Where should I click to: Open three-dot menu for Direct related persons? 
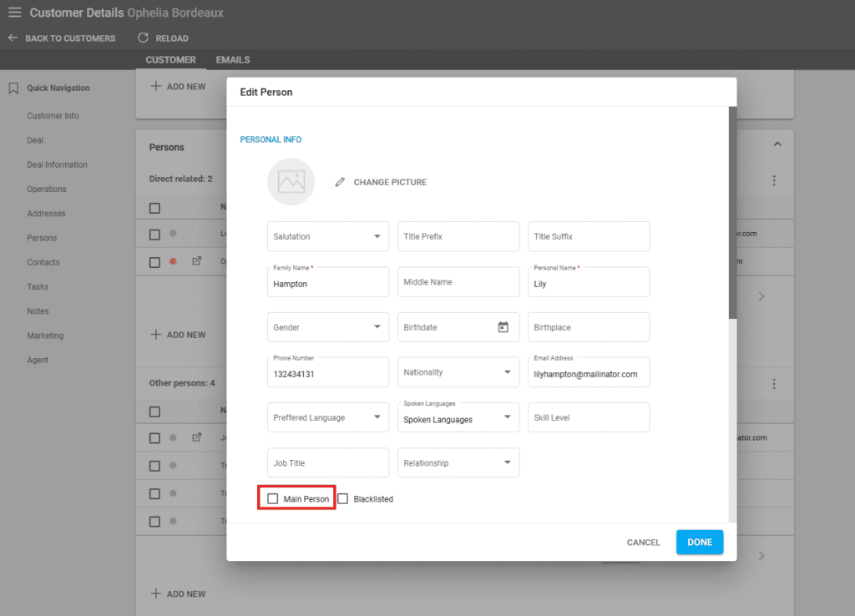(774, 180)
